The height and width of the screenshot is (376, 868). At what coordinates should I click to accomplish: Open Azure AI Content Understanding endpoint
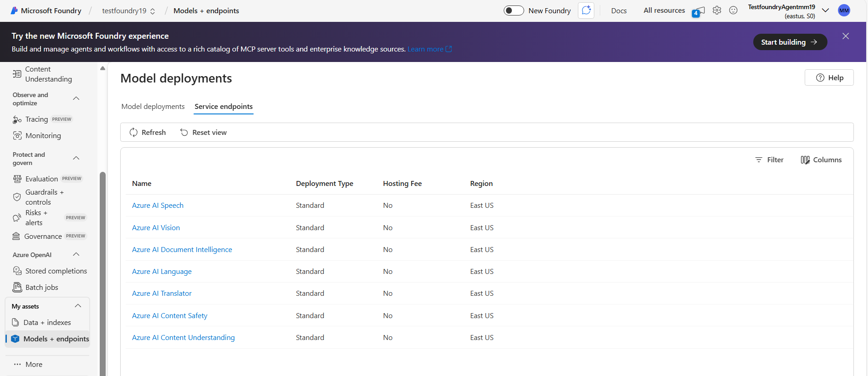pos(184,337)
